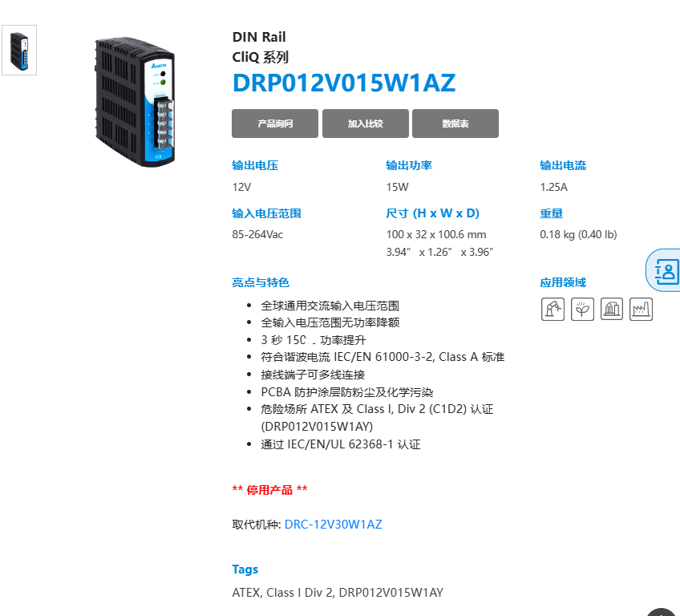
Task: Click the dark back-to-top circle button
Action: click(x=662, y=612)
